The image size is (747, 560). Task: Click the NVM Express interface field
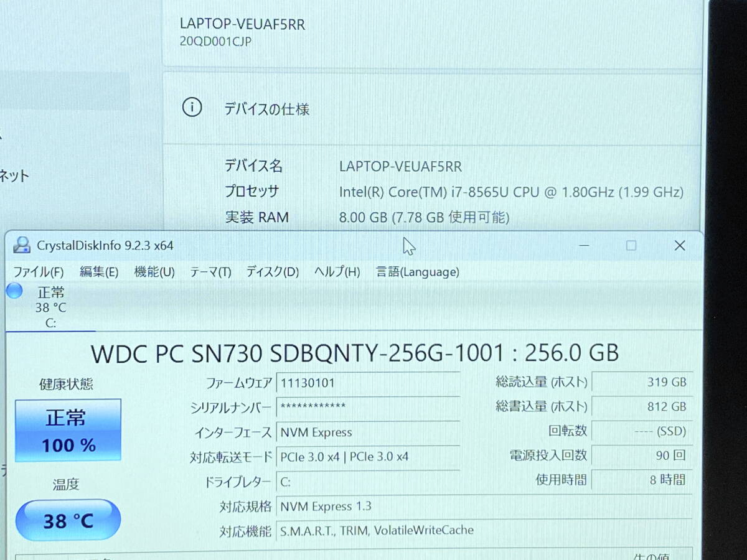369,432
